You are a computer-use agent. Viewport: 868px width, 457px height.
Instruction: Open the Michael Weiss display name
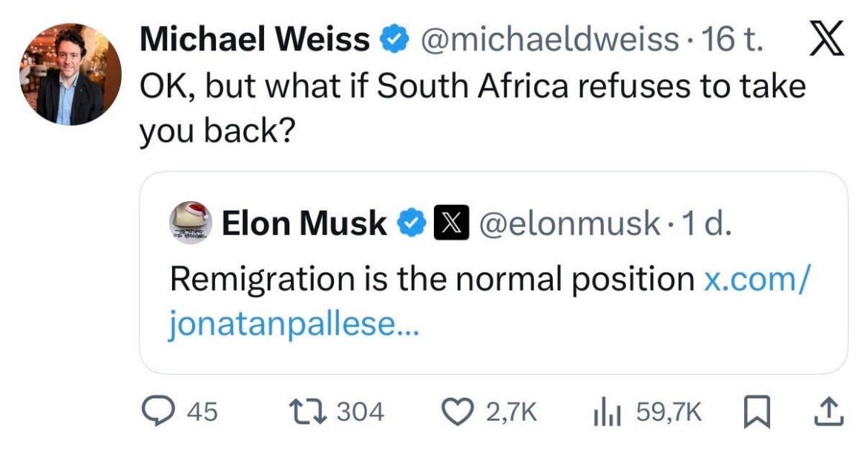(254, 41)
